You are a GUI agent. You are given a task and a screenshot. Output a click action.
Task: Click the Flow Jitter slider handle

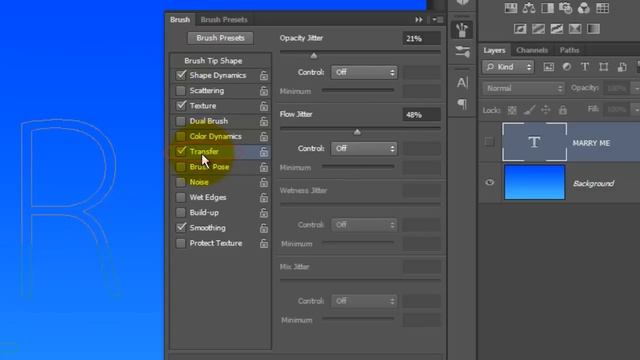[357, 132]
